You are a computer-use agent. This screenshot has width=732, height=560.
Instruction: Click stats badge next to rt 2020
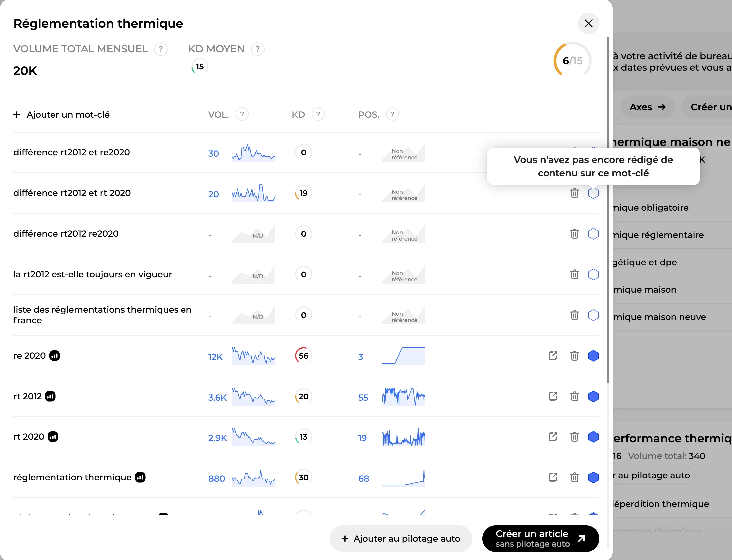point(53,437)
